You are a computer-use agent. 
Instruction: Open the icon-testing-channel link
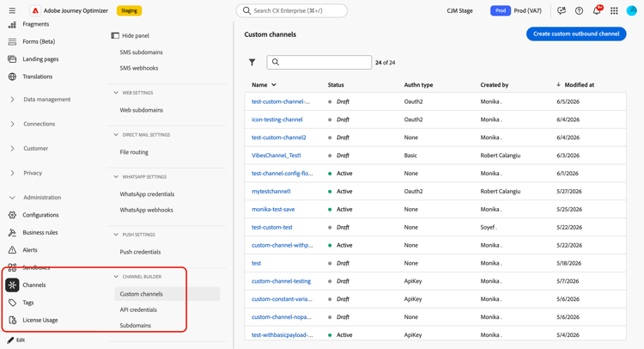(277, 119)
